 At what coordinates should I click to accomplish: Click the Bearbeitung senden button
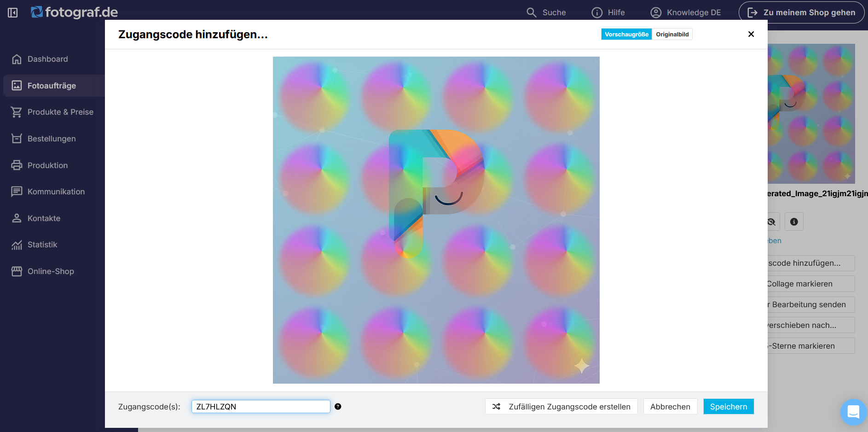point(810,304)
